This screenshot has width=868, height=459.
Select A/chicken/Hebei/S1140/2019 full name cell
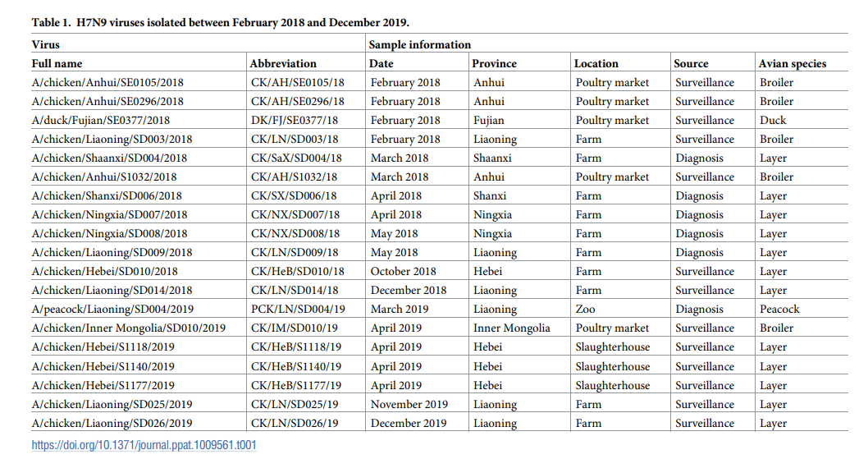point(103,366)
